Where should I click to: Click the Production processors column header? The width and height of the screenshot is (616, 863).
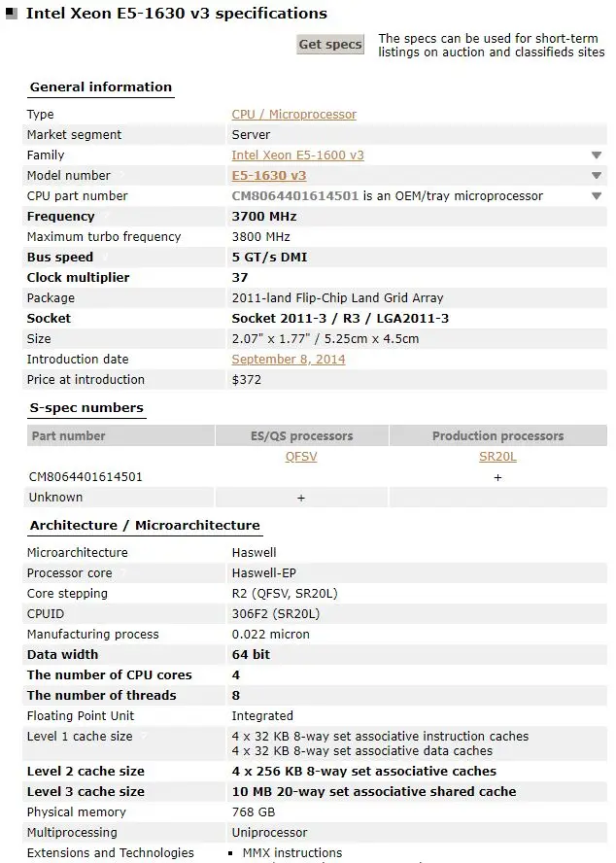(x=498, y=435)
